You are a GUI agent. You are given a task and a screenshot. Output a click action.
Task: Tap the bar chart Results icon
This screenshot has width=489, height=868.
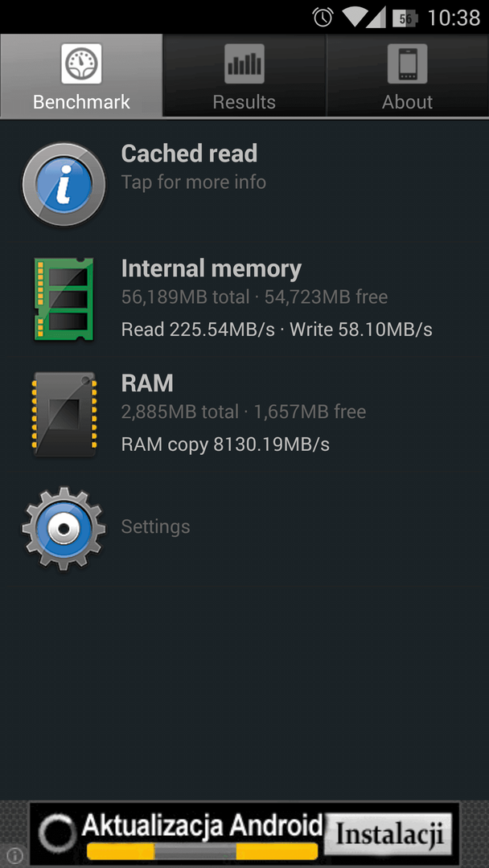(244, 63)
